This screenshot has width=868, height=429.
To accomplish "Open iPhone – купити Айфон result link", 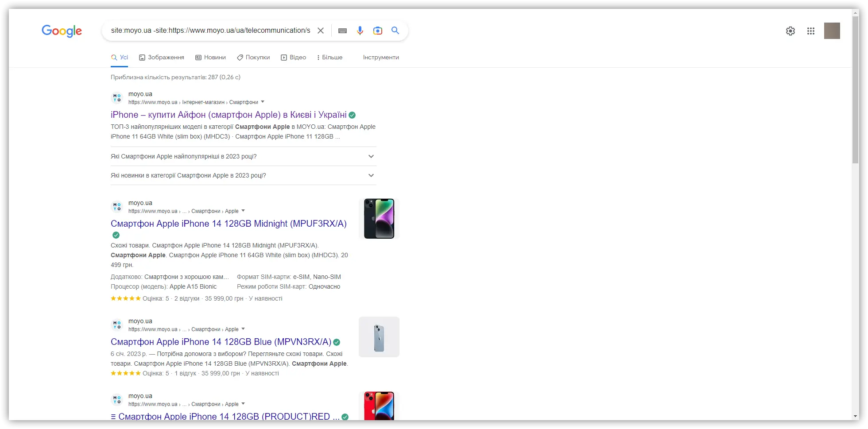I will click(x=229, y=115).
